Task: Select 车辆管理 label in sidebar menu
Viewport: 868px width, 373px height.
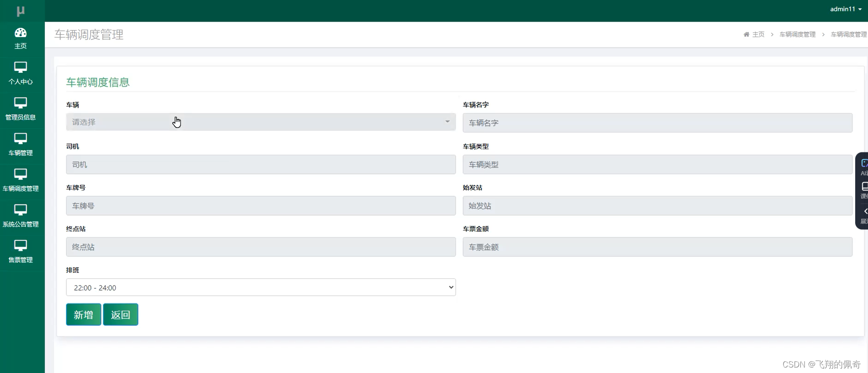Action: point(21,153)
